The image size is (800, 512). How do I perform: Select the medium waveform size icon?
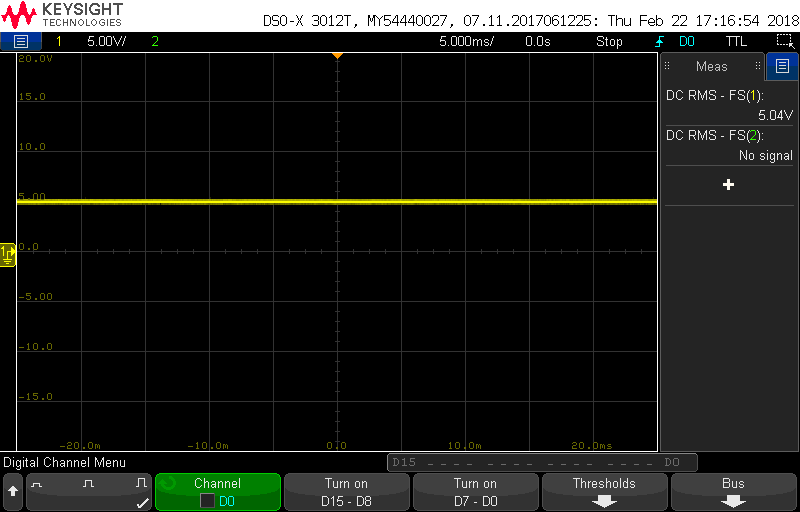[x=90, y=482]
